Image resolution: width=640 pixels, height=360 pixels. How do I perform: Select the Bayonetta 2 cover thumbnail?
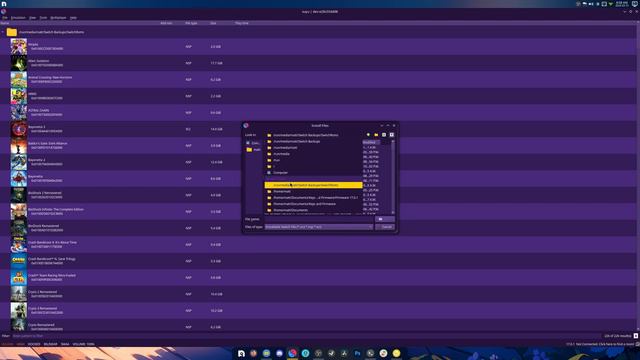pos(18,162)
